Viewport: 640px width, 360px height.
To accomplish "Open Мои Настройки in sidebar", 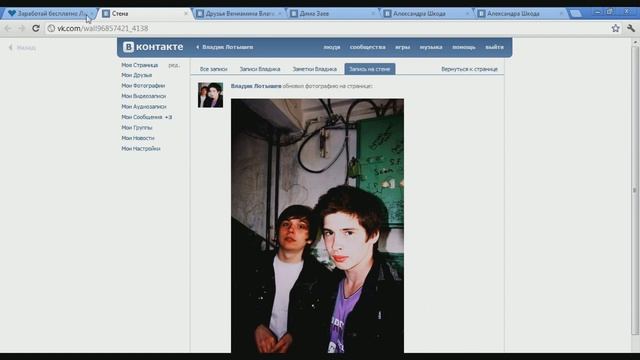I will 141,149.
